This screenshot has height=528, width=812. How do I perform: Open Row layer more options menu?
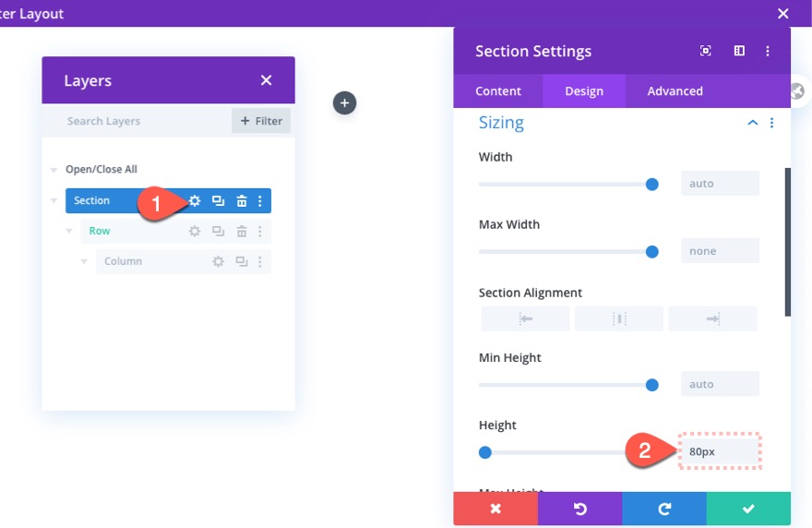coord(260,231)
